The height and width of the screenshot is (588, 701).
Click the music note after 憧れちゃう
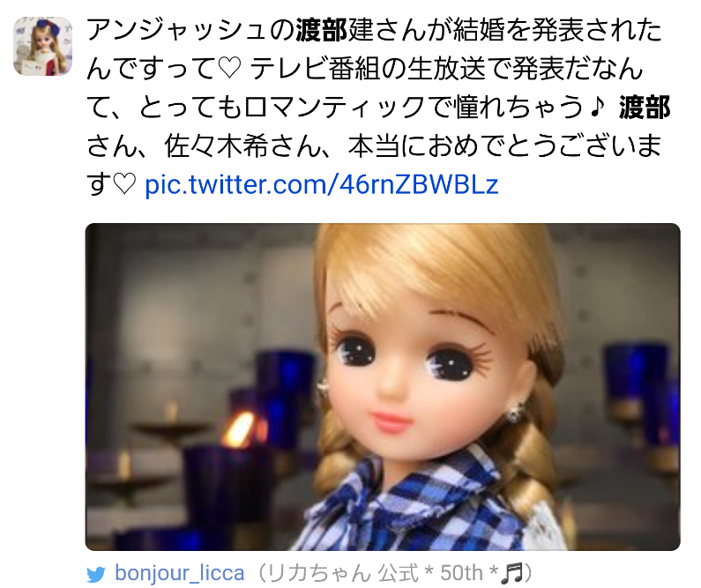click(x=597, y=108)
